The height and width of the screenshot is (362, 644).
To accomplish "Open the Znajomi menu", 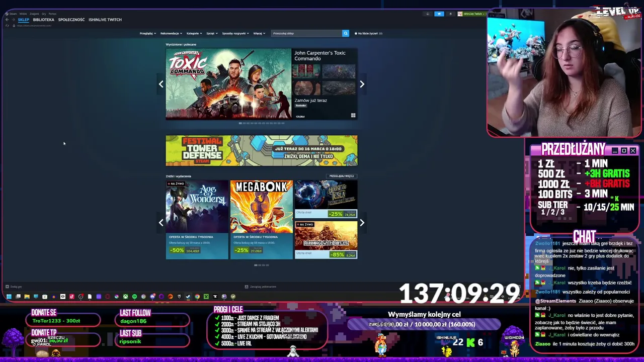I will [34, 14].
